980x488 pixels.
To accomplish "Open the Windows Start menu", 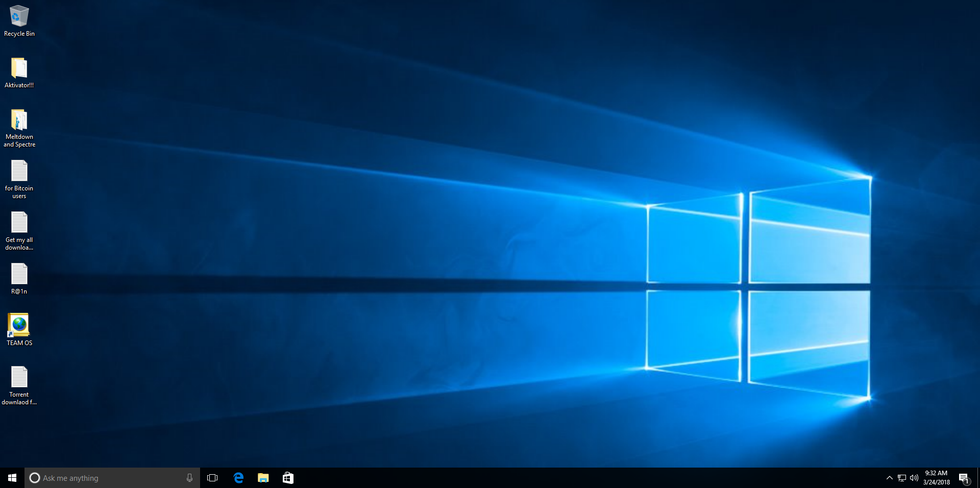I will pos(12,478).
